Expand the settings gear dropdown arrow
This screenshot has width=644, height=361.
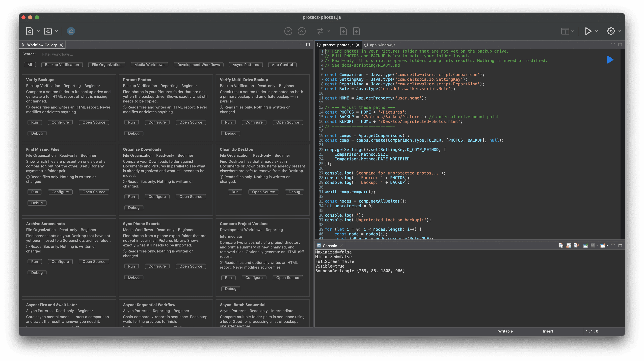click(x=620, y=31)
